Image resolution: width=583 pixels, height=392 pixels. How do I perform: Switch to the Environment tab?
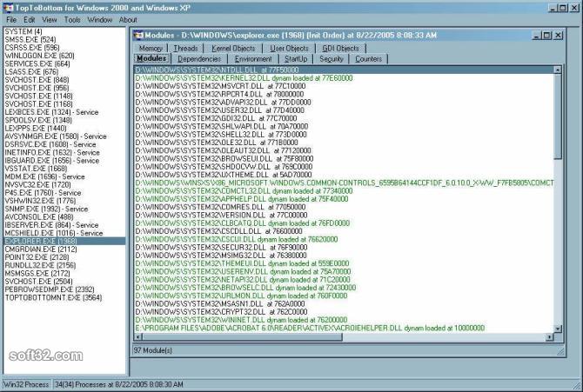click(x=253, y=59)
